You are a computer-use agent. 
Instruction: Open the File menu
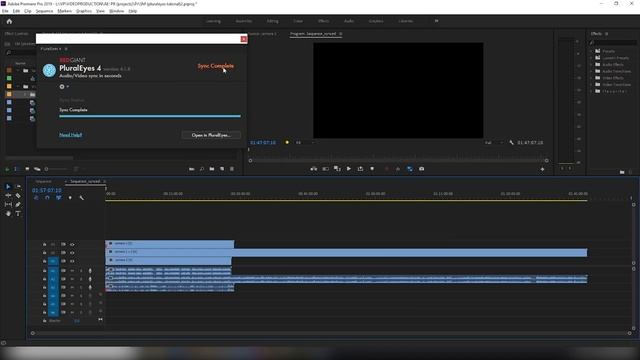point(5,11)
